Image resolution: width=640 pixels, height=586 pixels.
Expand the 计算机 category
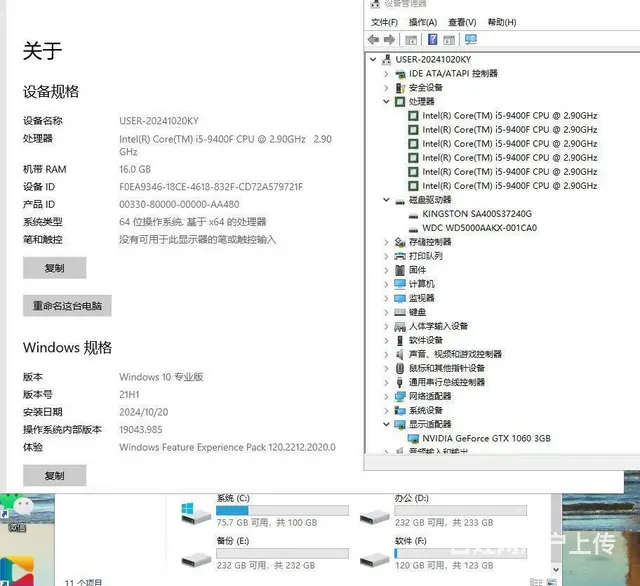[386, 284]
